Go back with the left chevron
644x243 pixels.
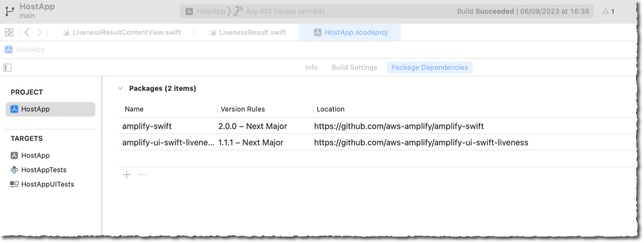(27, 32)
